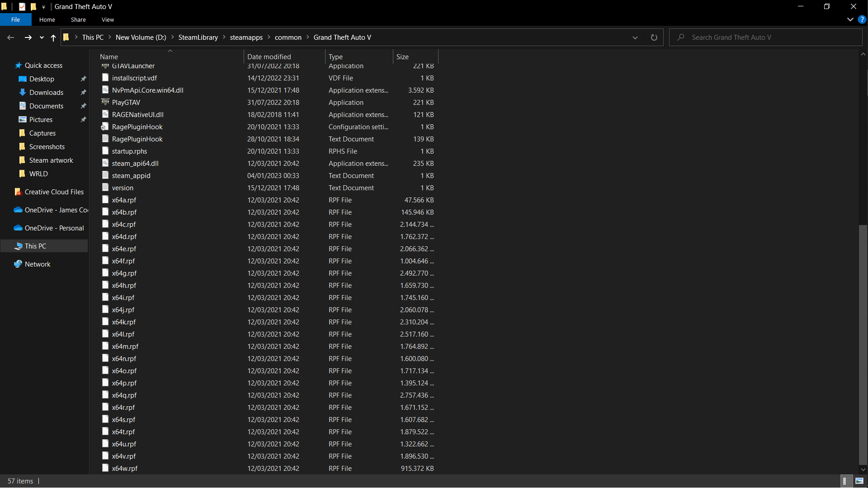Select the RAGENativeUI.dll file icon
Image resolution: width=868 pixels, height=488 pixels.
coord(105,114)
